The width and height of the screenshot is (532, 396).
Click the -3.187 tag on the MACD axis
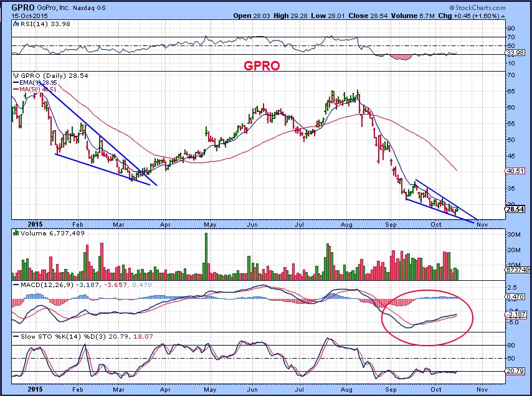click(516, 314)
